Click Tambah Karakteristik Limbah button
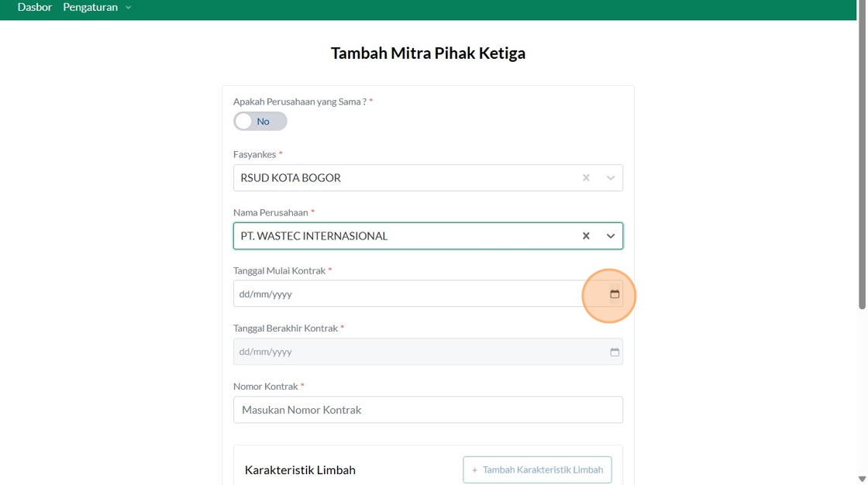This screenshot has width=868, height=485. [x=537, y=470]
